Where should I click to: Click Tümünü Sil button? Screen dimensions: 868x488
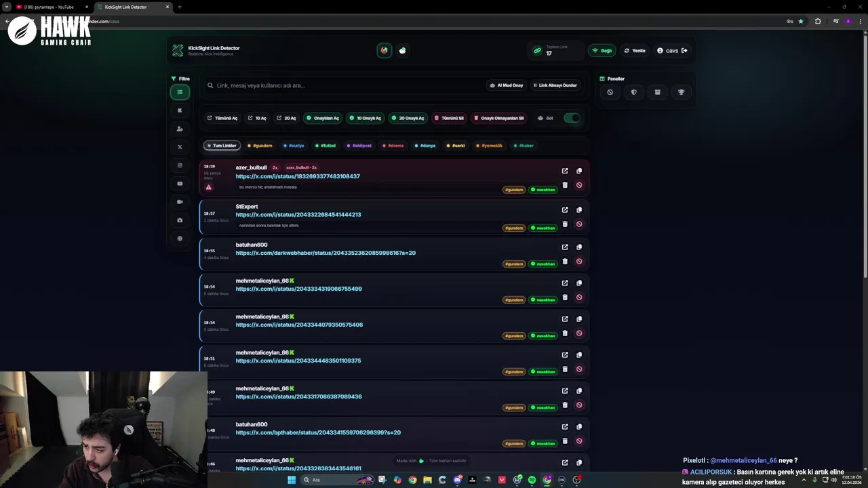pos(449,118)
